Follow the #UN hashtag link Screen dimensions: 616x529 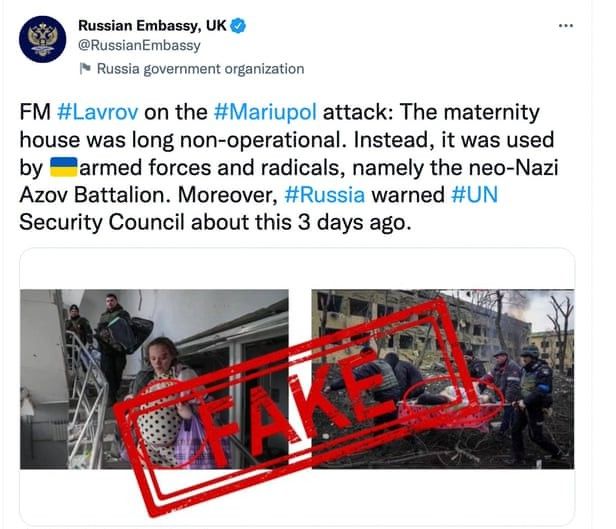click(475, 195)
